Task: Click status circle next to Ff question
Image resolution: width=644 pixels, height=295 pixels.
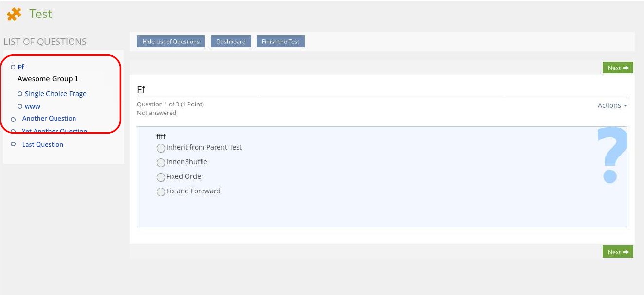Action: point(13,68)
